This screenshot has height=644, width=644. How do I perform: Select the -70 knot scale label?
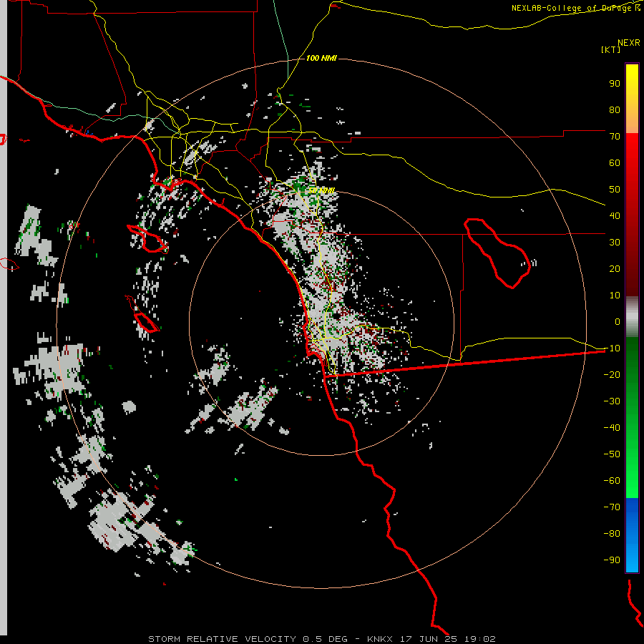coord(612,507)
